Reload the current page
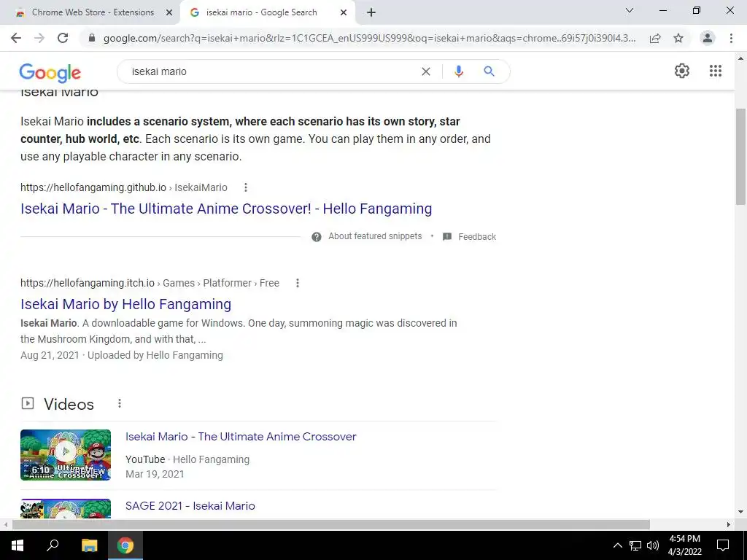The image size is (747, 560). (63, 38)
